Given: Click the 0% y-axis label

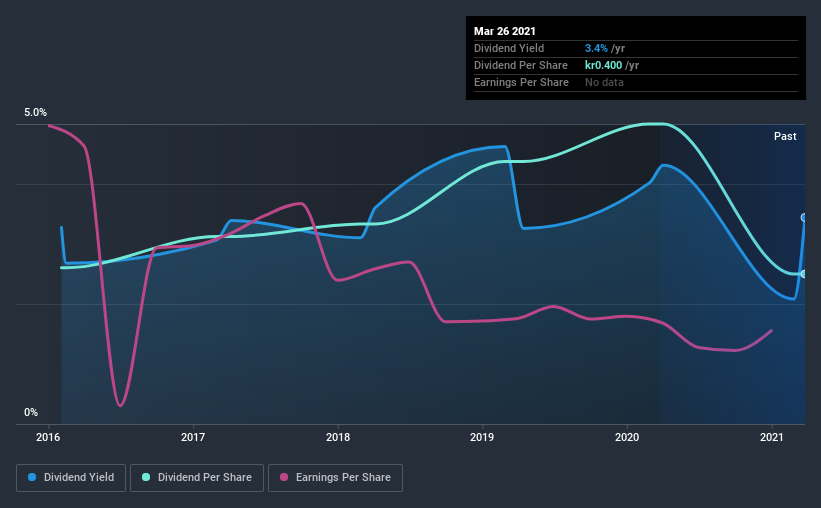Looking at the screenshot, I should click(x=31, y=412).
